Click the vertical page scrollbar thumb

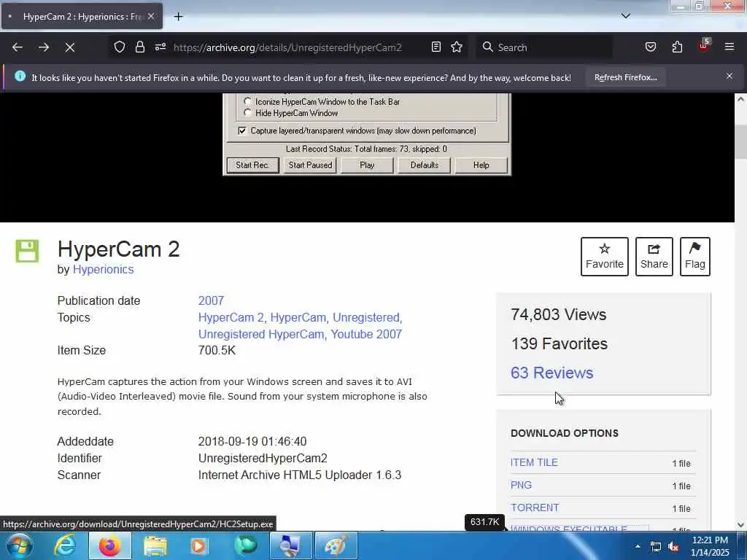740,141
